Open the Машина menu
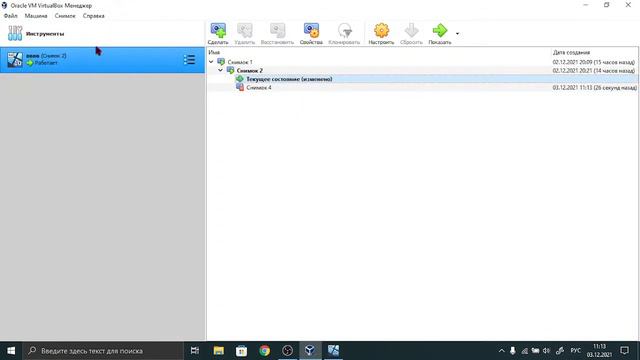Image resolution: width=640 pixels, height=360 pixels. [36, 16]
